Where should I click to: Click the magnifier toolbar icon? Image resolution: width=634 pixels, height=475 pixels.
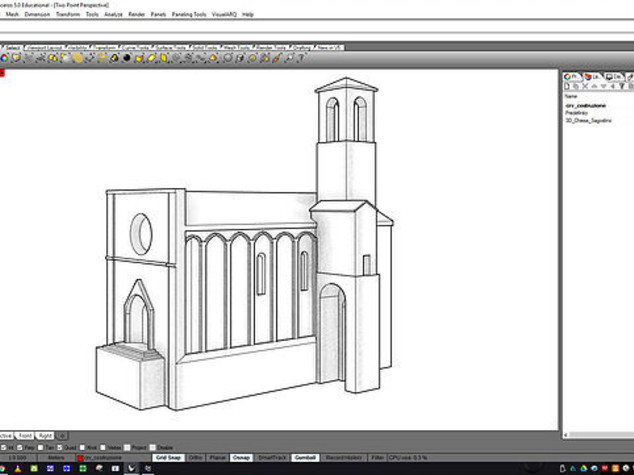coord(289,58)
